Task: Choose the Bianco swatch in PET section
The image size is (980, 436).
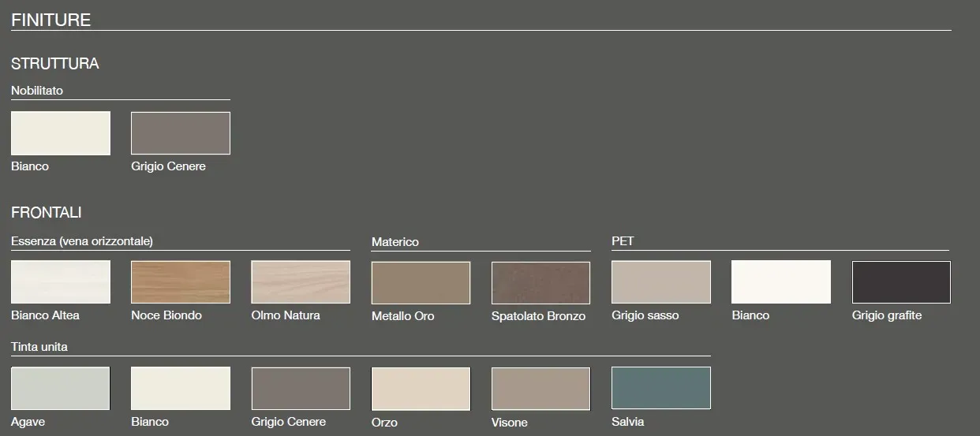Action: [781, 282]
